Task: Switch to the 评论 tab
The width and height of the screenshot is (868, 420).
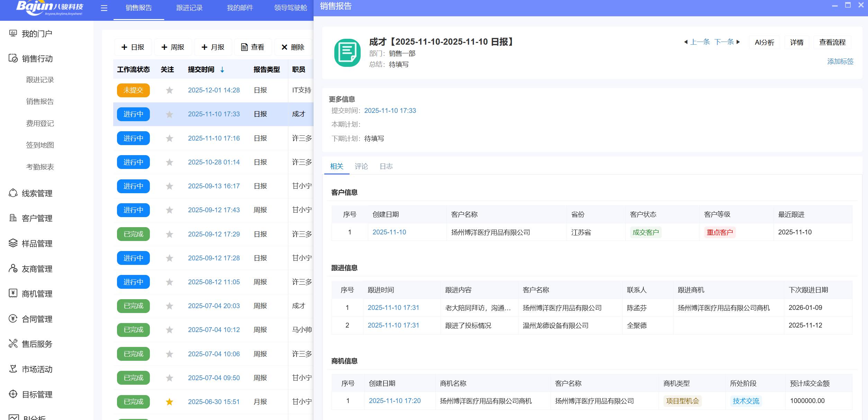Action: [x=361, y=166]
